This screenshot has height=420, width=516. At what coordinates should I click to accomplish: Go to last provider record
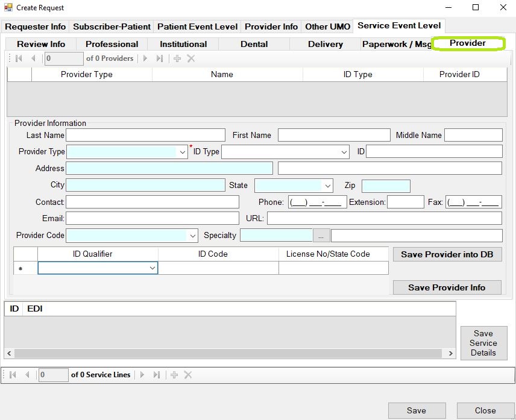[160, 58]
